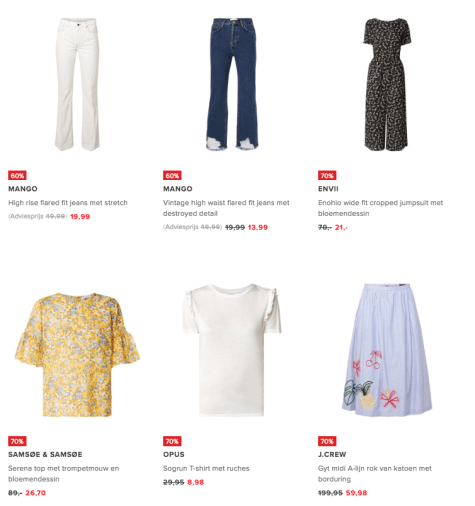Screen dimensions: 475x506
Task: Select the SAMSØE & SAMSØE brand name
Action: click(45, 454)
